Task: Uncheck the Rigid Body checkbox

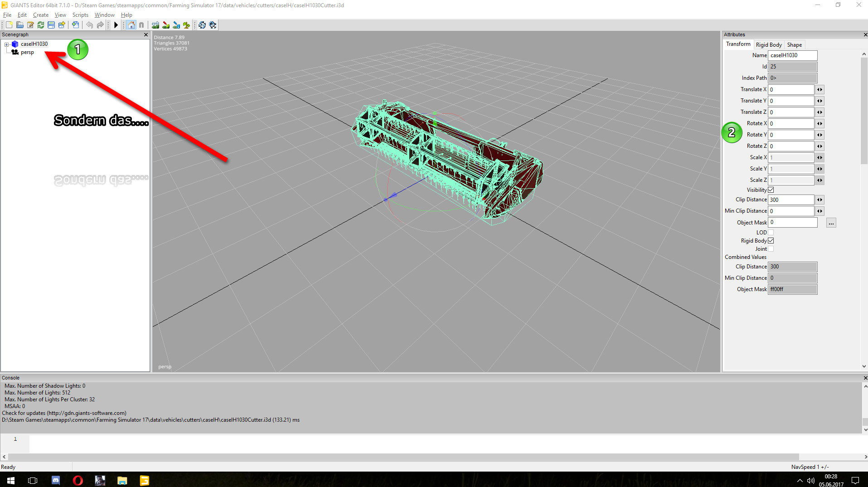Action: (771, 241)
